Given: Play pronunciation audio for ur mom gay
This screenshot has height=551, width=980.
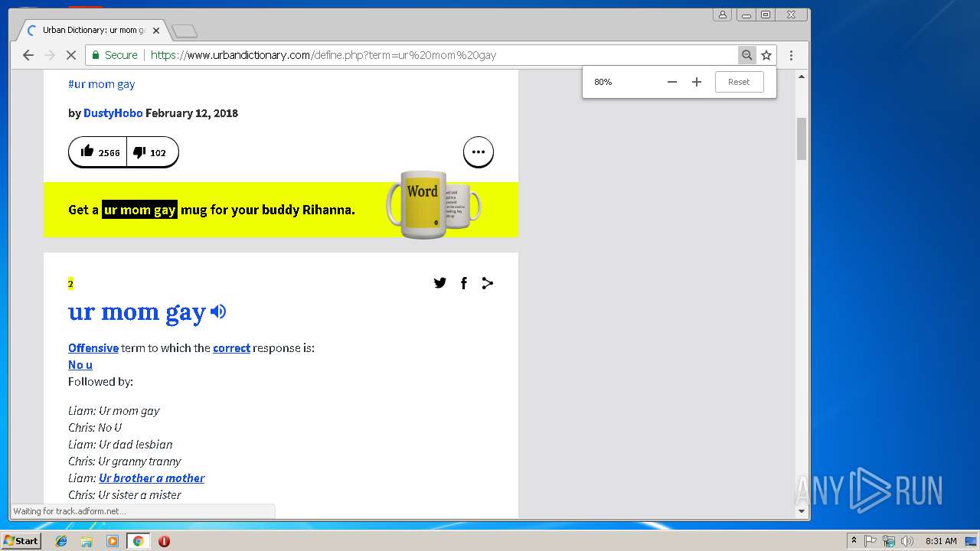Looking at the screenshot, I should pos(218,311).
